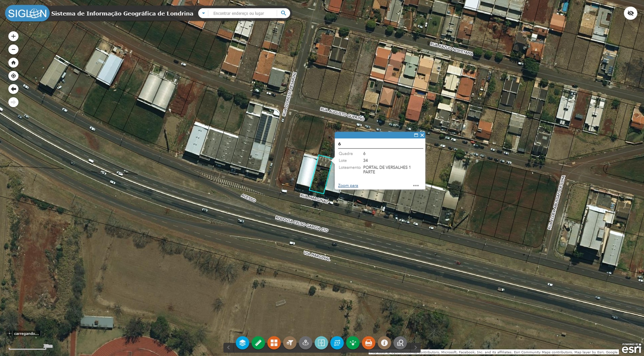Image resolution: width=644 pixels, height=356 pixels.
Task: Toggle my location tracking button
Action: (x=13, y=76)
